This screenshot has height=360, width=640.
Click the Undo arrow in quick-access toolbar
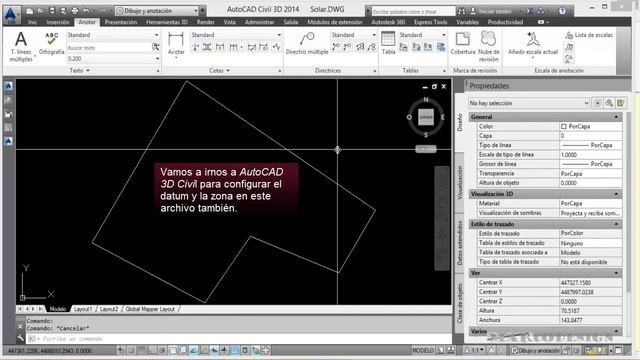(86, 11)
